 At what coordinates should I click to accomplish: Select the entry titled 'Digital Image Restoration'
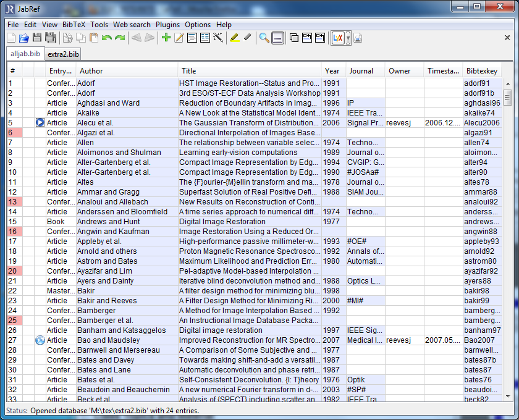250,222
